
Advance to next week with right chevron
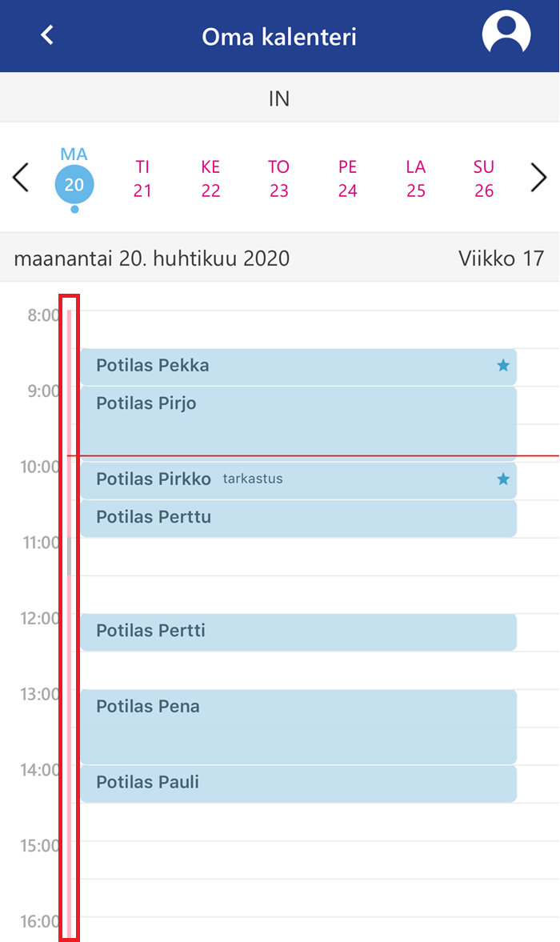(x=539, y=178)
